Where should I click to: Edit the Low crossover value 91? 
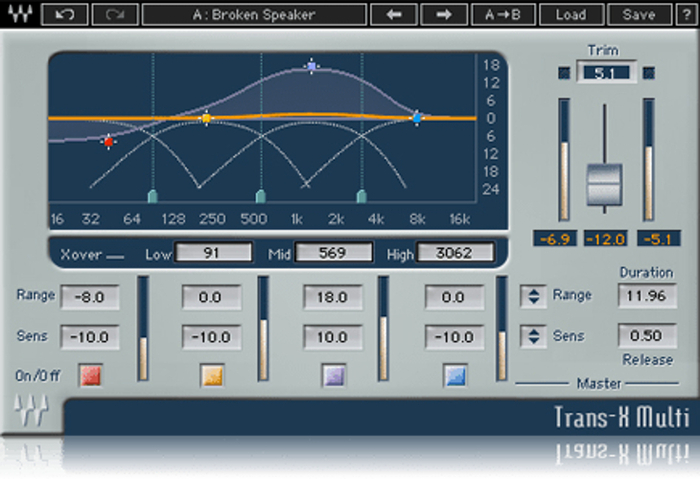tap(213, 253)
